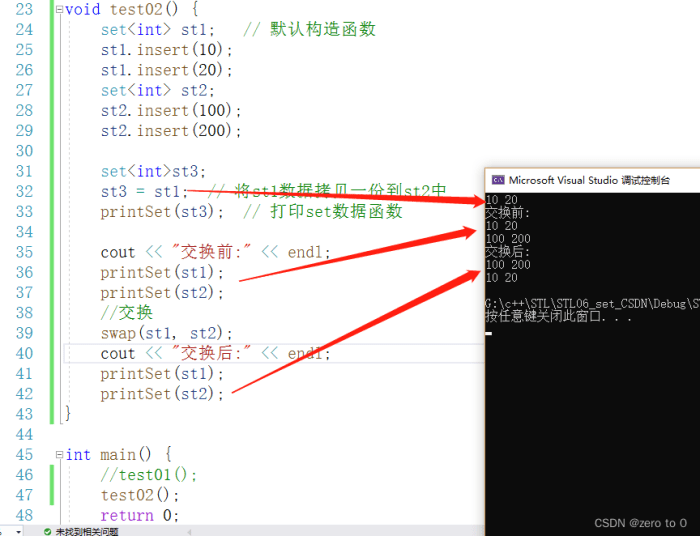Click the console window's application icon

click(496, 180)
